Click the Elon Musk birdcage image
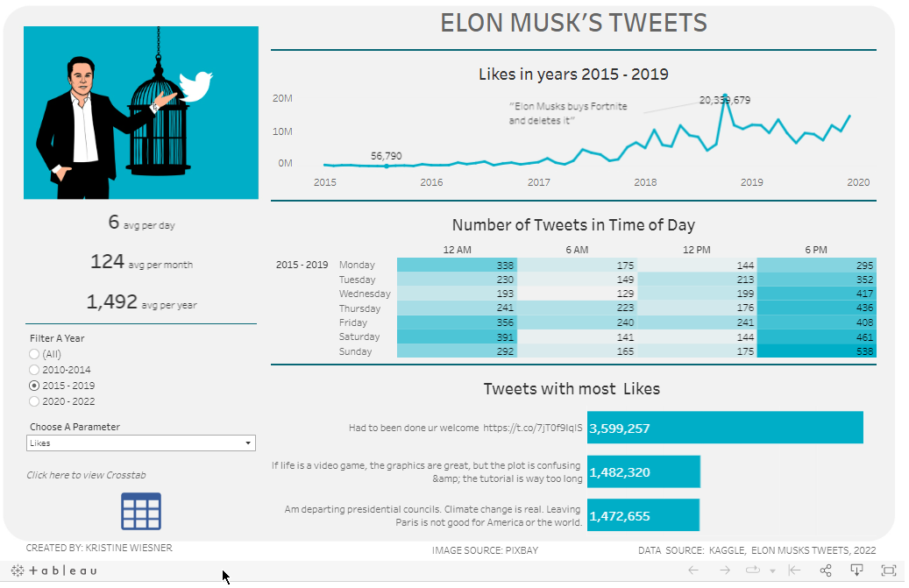909x588 pixels. point(141,112)
